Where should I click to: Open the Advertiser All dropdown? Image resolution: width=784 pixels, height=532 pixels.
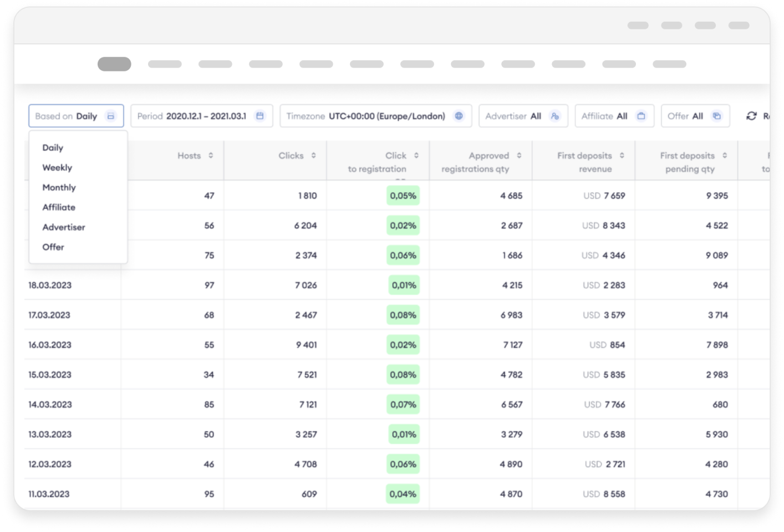point(523,116)
